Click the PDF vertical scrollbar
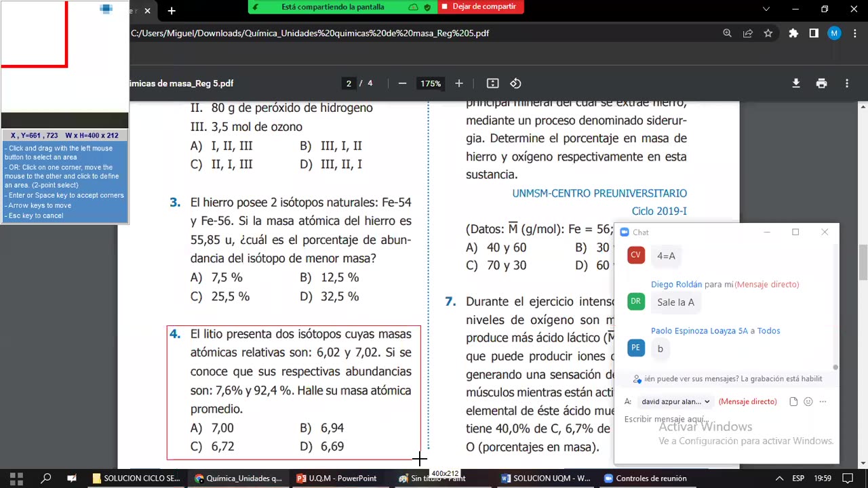This screenshot has height=488, width=868. [863, 262]
